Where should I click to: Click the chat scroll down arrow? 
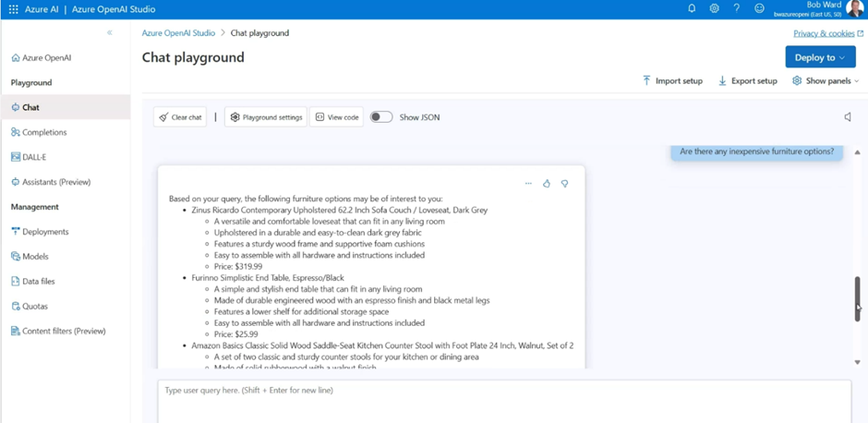coord(858,362)
